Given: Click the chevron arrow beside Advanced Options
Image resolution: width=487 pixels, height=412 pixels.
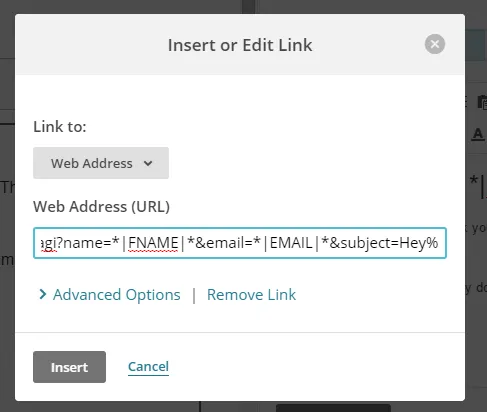Looking at the screenshot, I should pyautogui.click(x=42, y=294).
